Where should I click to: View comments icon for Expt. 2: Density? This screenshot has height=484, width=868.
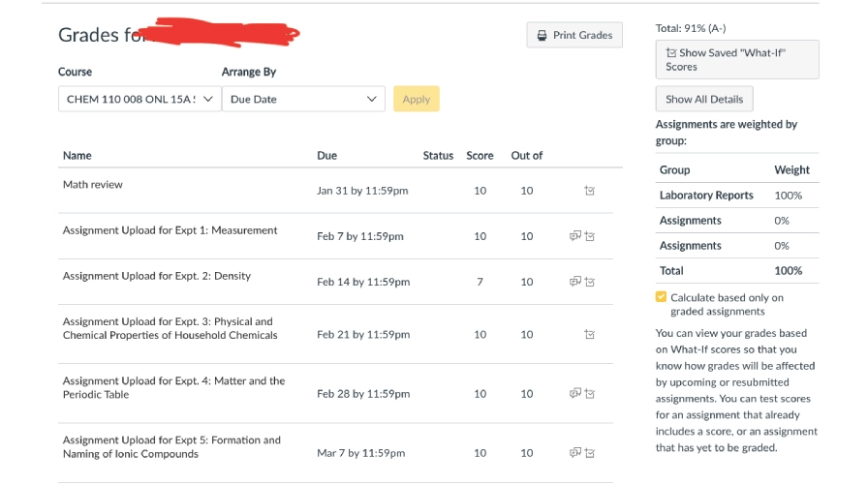(574, 282)
